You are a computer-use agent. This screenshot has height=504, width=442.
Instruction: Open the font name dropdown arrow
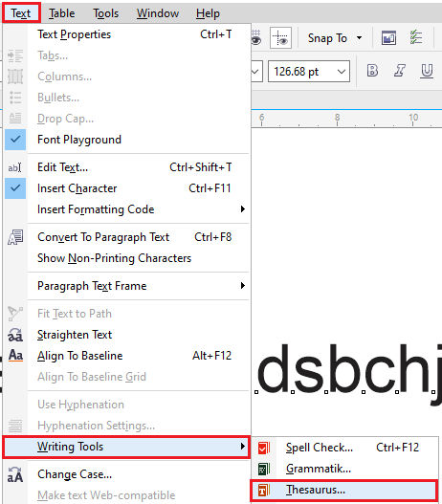[255, 72]
